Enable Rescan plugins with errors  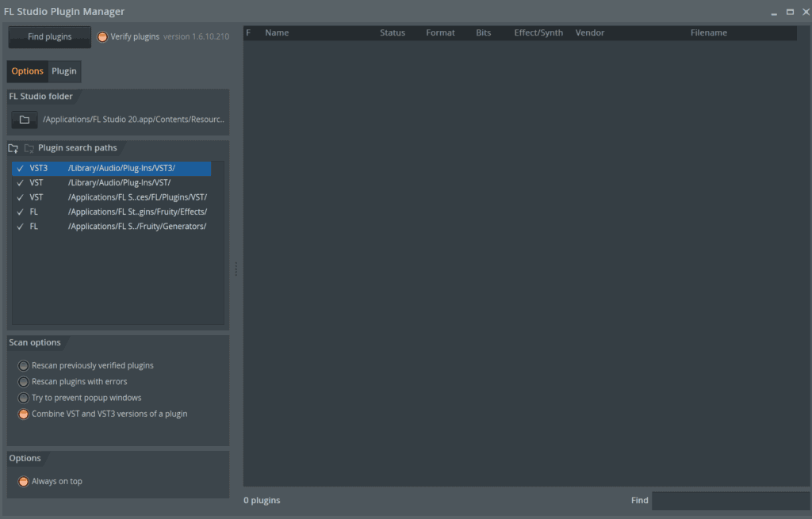[24, 382]
